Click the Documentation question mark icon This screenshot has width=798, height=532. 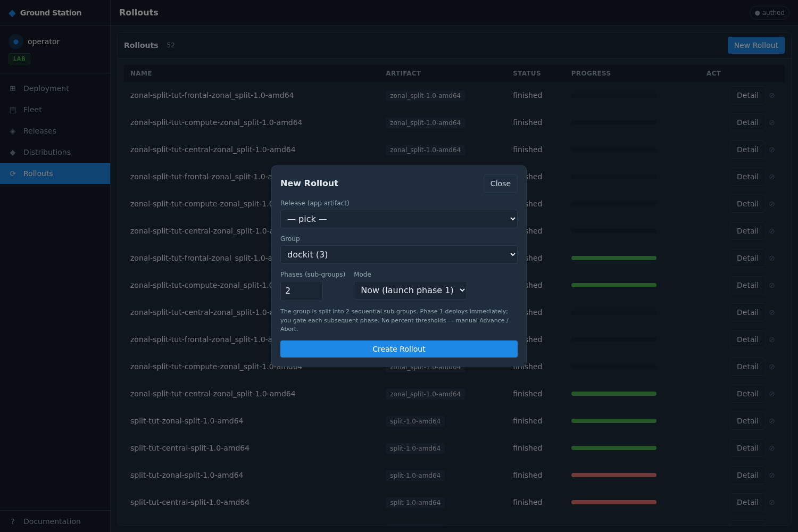click(13, 521)
